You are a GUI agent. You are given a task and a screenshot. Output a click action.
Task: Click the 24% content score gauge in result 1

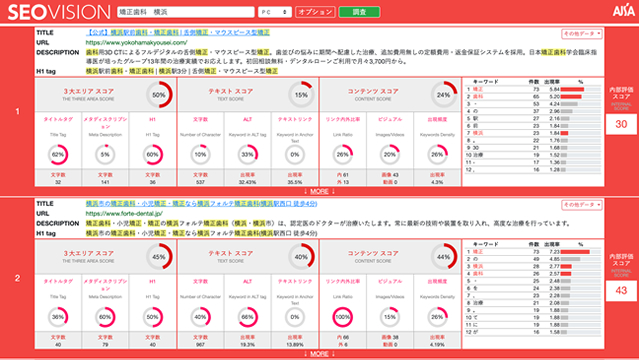click(444, 95)
